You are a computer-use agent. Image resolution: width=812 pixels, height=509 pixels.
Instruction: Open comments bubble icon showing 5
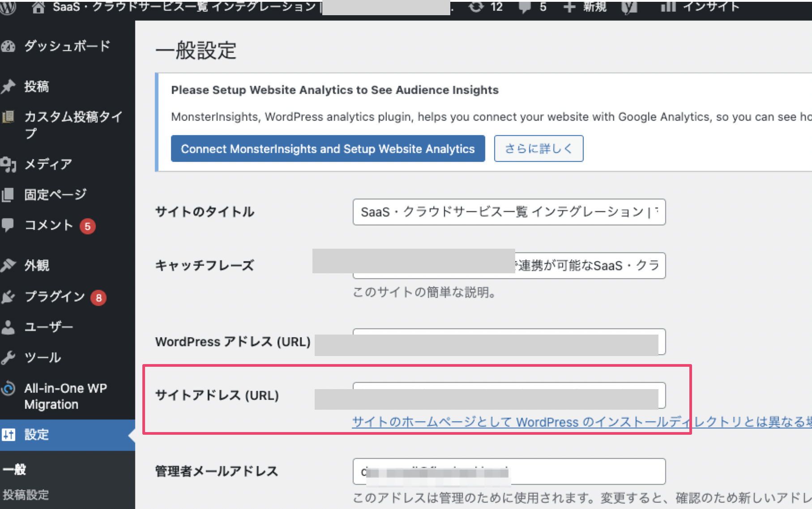point(525,7)
